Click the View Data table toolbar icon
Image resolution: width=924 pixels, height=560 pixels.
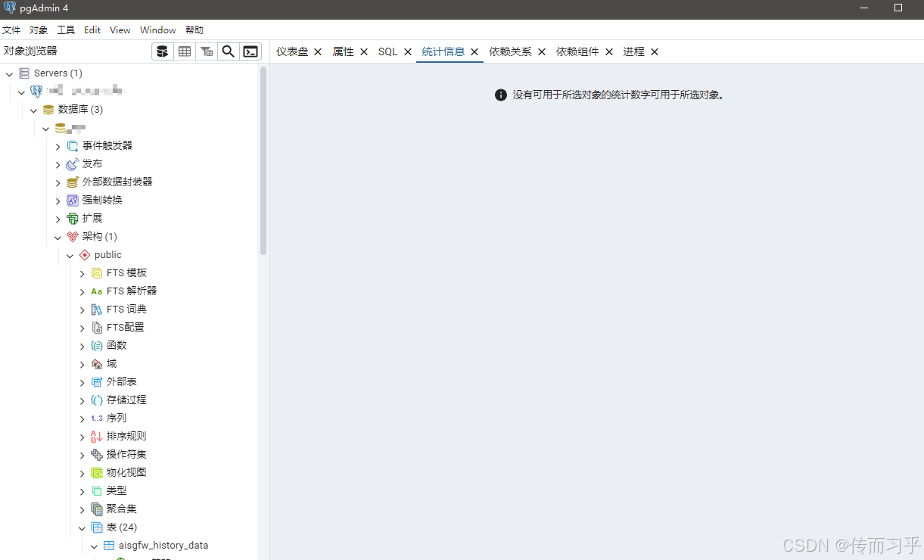click(184, 51)
